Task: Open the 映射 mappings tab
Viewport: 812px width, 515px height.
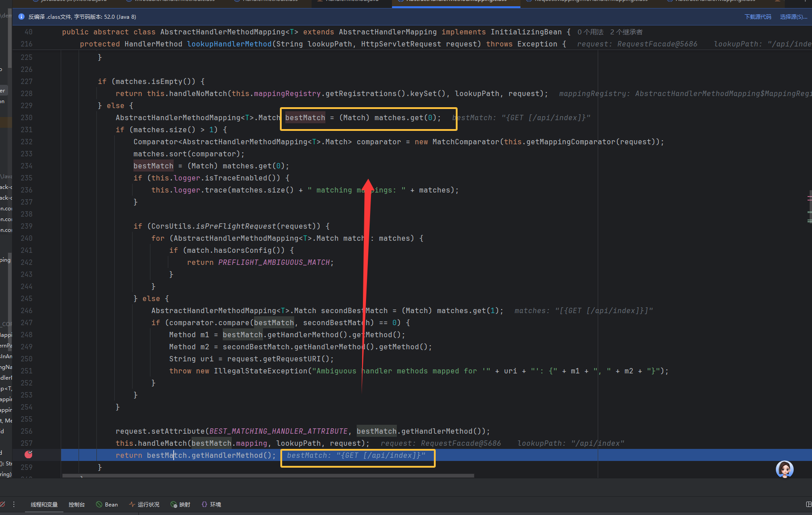Action: 180,505
